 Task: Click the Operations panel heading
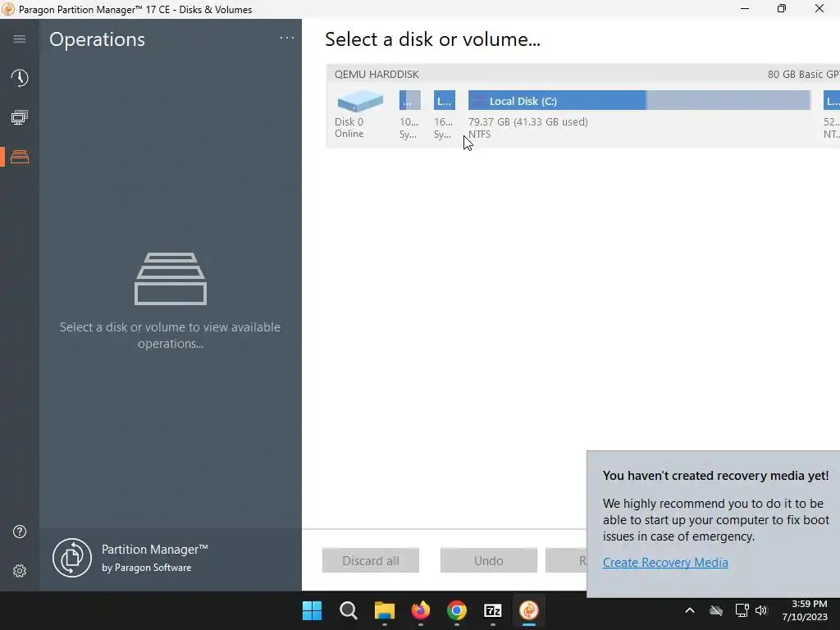(97, 39)
